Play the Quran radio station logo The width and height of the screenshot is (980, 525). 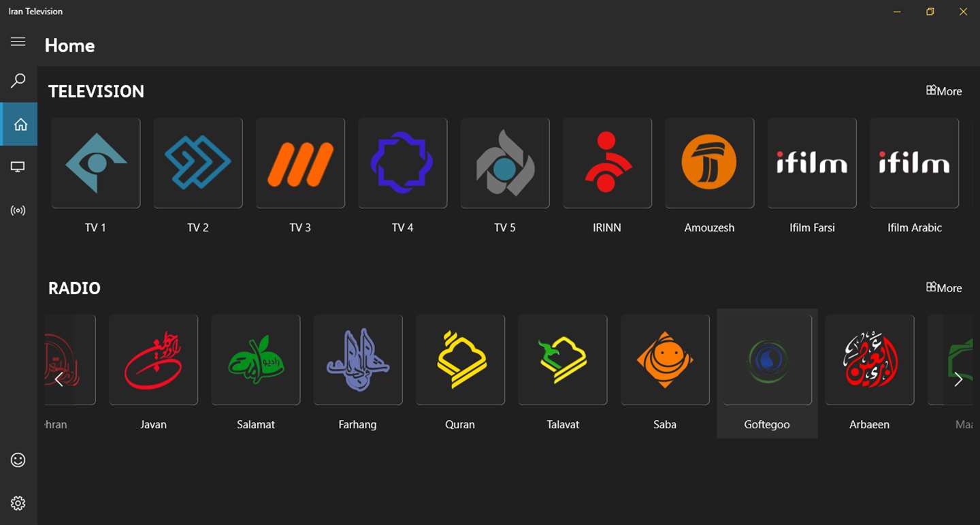pyautogui.click(x=461, y=360)
